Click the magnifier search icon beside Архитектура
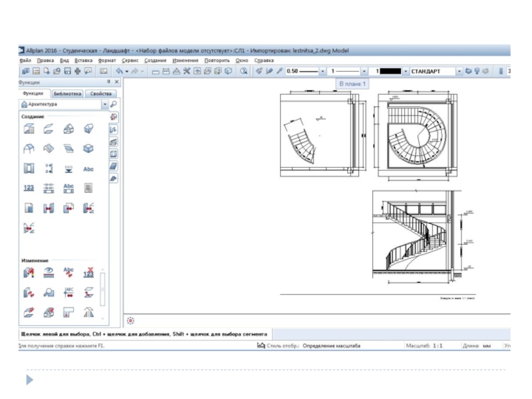532x399 pixels. 114,104
